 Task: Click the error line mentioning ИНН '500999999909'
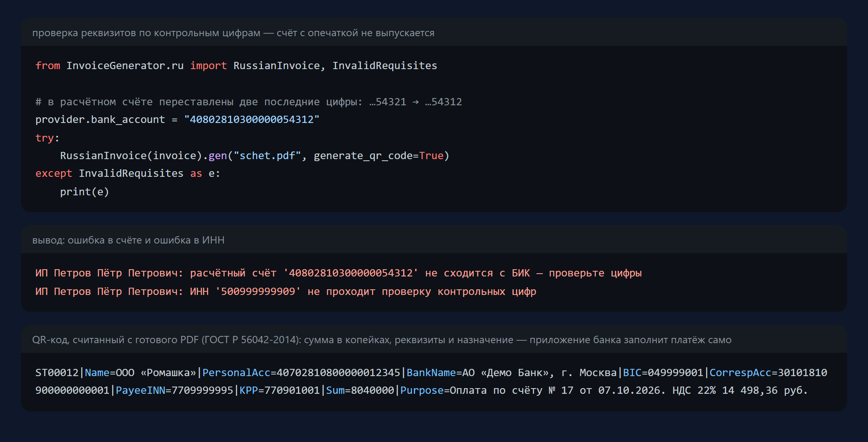(x=286, y=291)
